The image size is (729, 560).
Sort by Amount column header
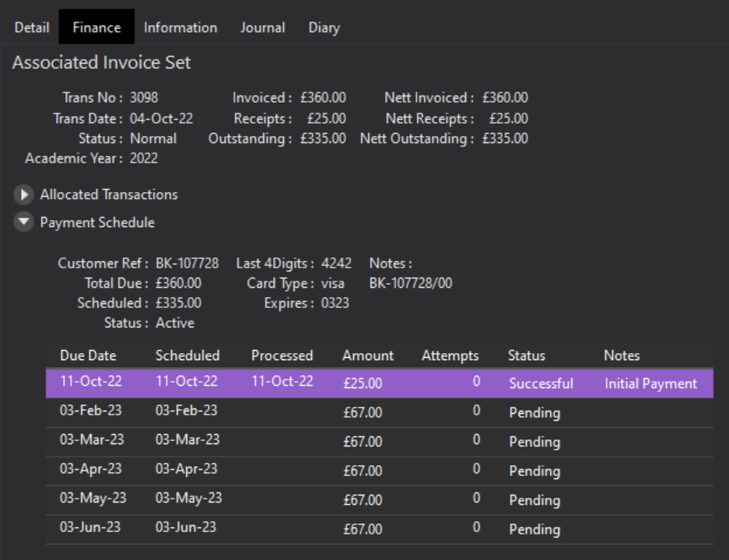click(x=368, y=355)
